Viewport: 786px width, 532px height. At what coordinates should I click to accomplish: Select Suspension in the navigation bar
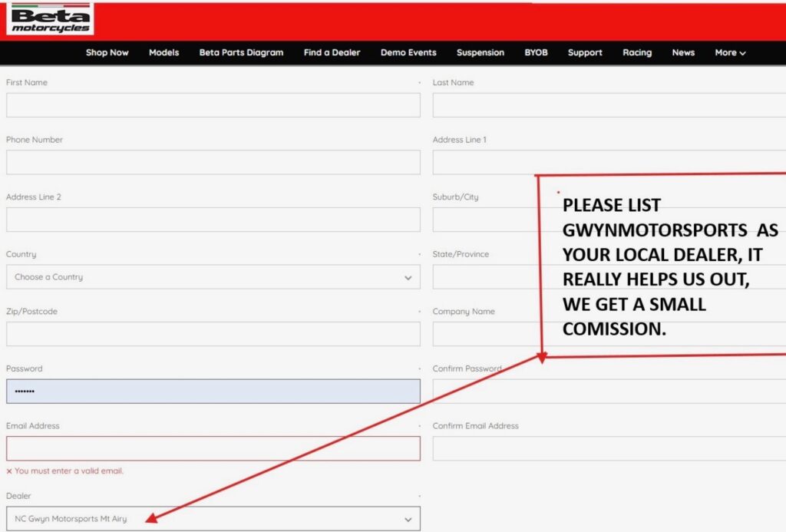480,53
